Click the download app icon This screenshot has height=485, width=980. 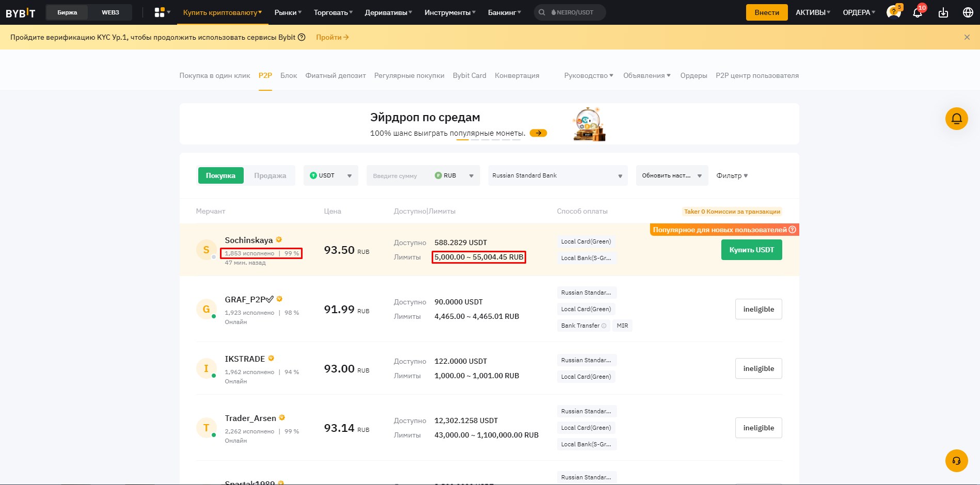click(x=943, y=12)
